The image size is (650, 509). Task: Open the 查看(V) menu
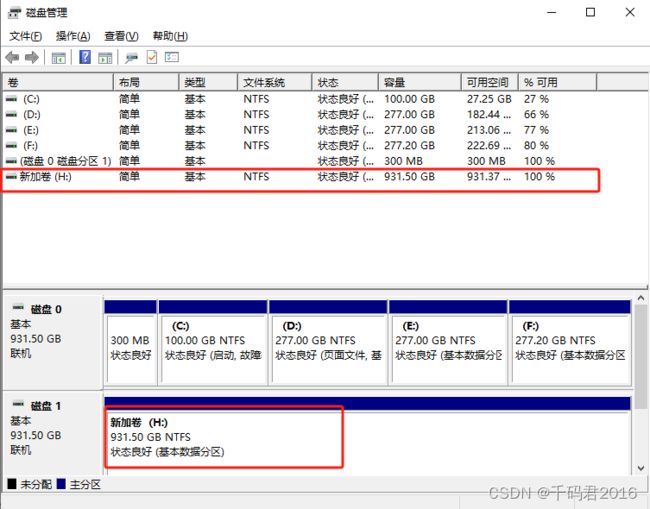click(x=121, y=36)
